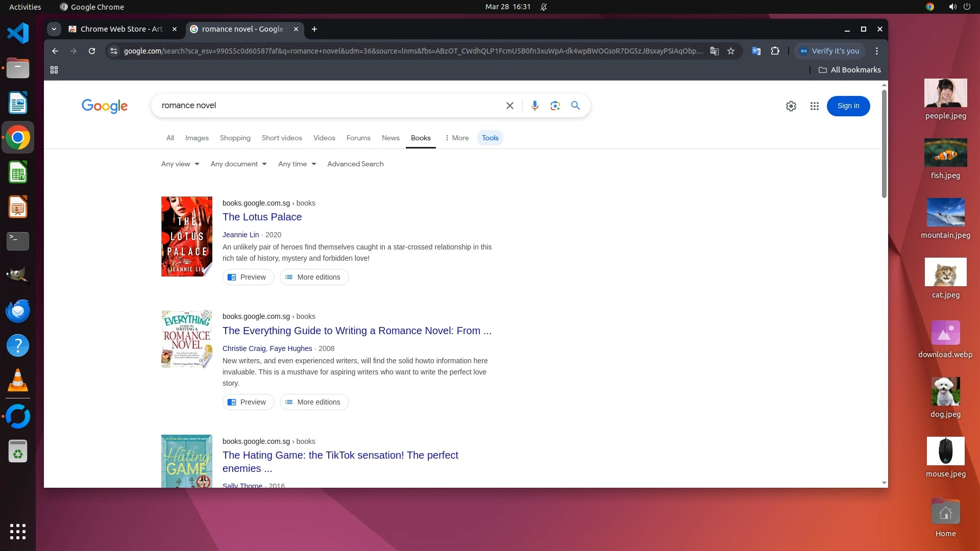Open the More search categories menu
Screen dimensions: 980x551
457,138
